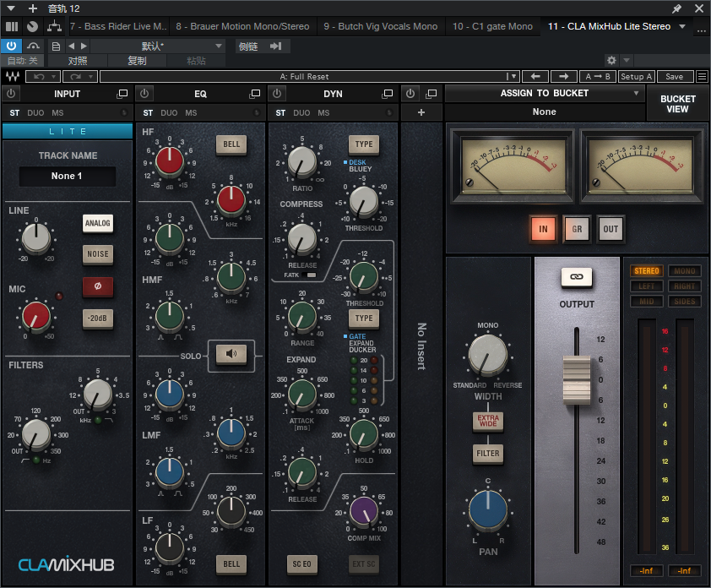Click the preset file page icon
The height and width of the screenshot is (588, 711).
(56, 46)
